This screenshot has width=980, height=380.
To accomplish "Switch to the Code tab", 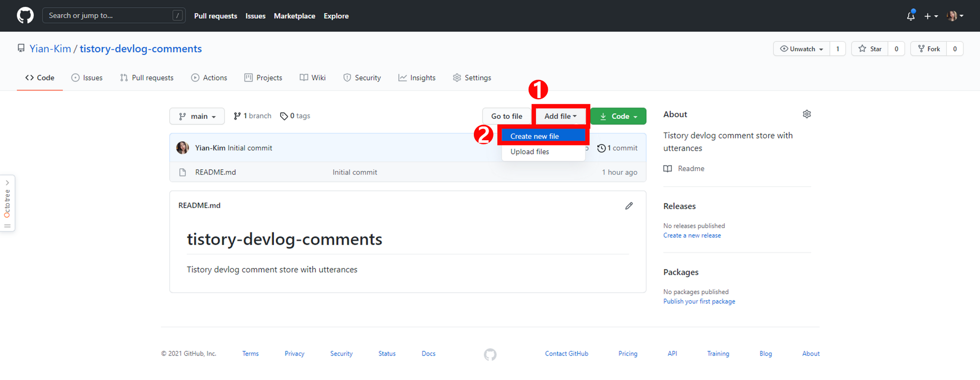I will point(40,77).
